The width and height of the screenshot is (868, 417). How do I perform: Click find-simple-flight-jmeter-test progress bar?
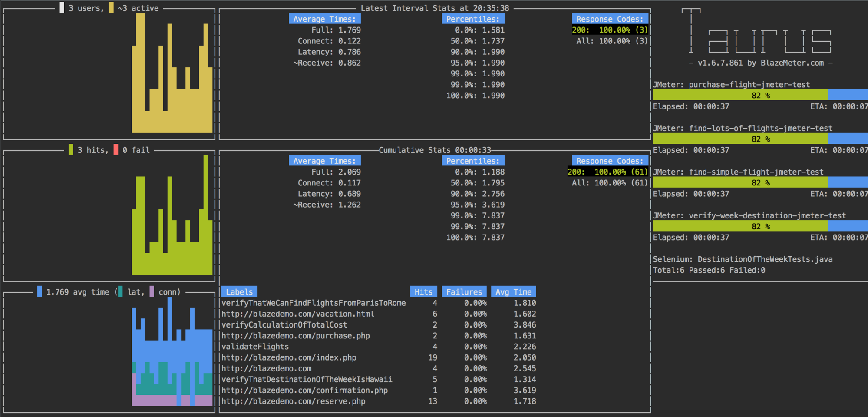click(x=760, y=182)
